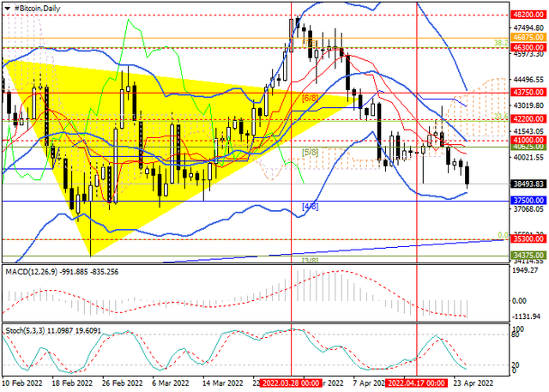The width and height of the screenshot is (549, 392).
Task: Click the #Bitcoin,Daily chart title
Action: point(37,9)
